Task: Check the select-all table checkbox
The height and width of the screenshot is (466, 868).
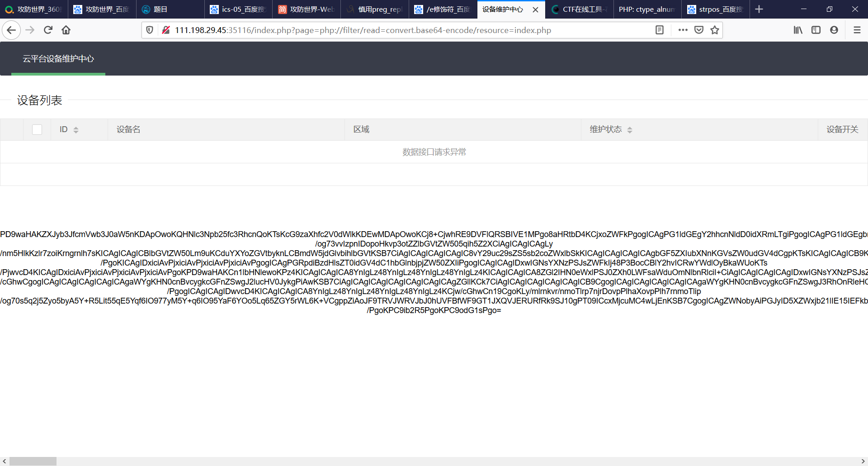Action: [37, 130]
